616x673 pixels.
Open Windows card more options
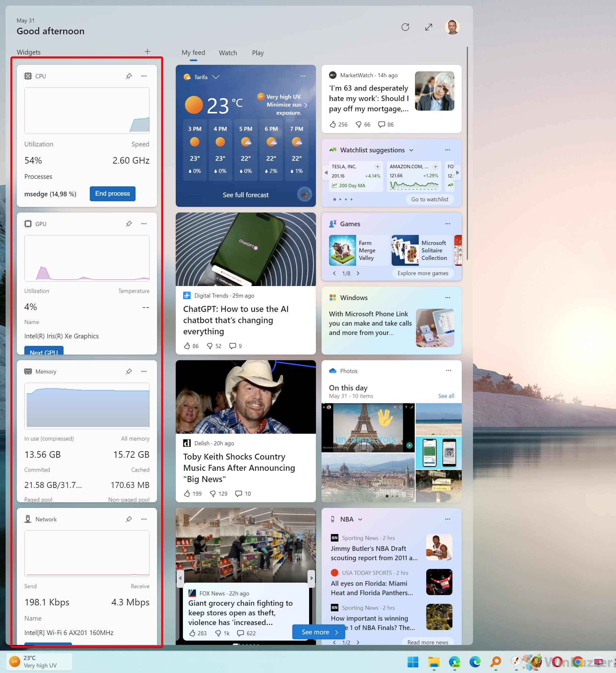[x=448, y=298]
